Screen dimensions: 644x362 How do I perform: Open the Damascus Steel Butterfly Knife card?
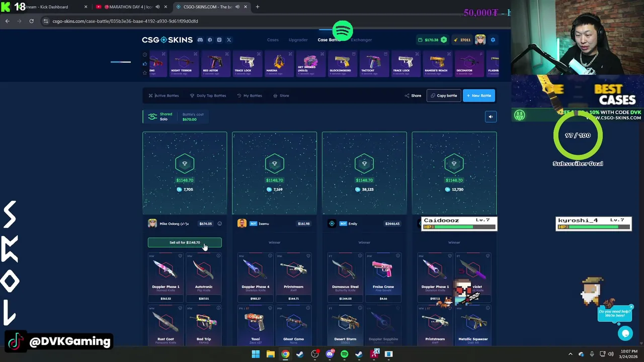[x=345, y=278]
